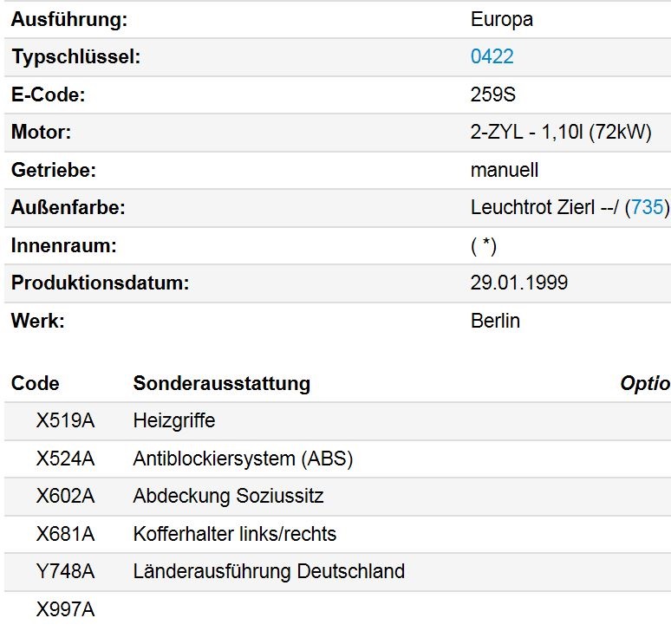Click the Sonderausstattung column header
671x644 pixels.
coord(222,383)
